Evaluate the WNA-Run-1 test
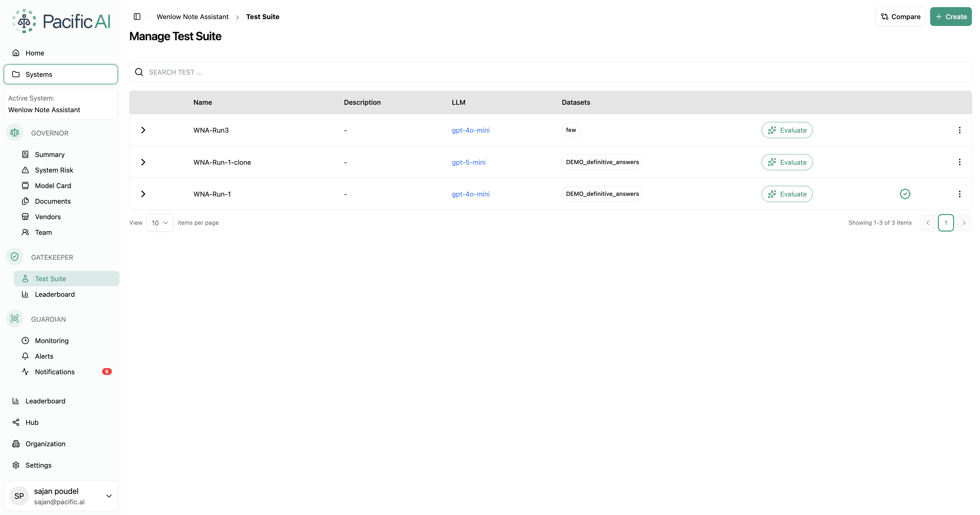The width and height of the screenshot is (980, 515). click(x=787, y=194)
